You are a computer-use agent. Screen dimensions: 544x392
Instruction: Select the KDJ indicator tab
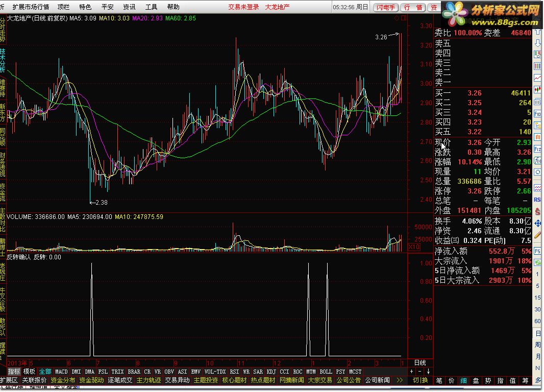tap(271, 372)
